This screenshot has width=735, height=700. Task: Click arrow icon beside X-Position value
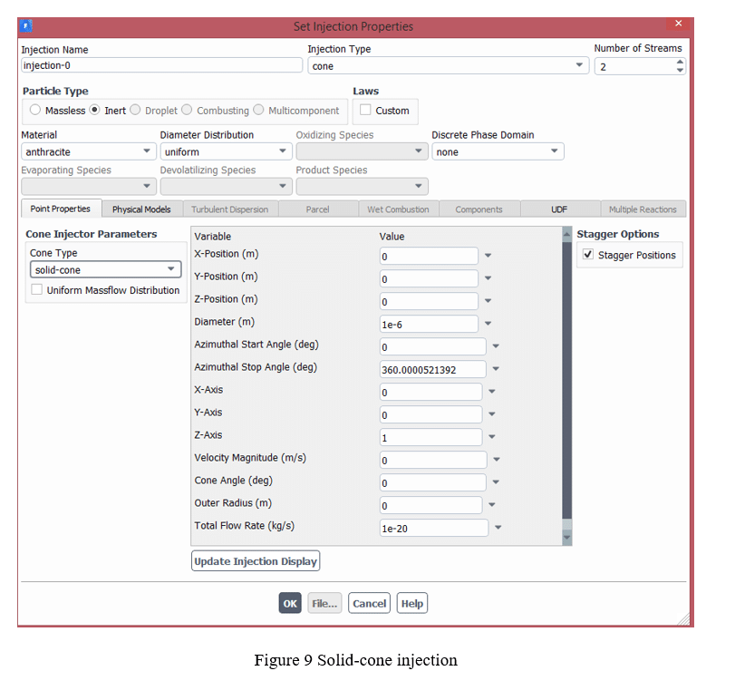488,257
